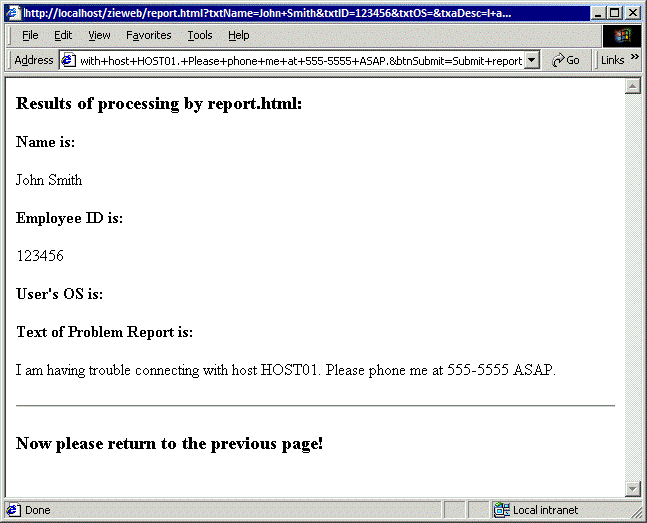Viewport: 647px width, 523px height.
Task: Click the '123456' employee ID value
Action: 40,256
